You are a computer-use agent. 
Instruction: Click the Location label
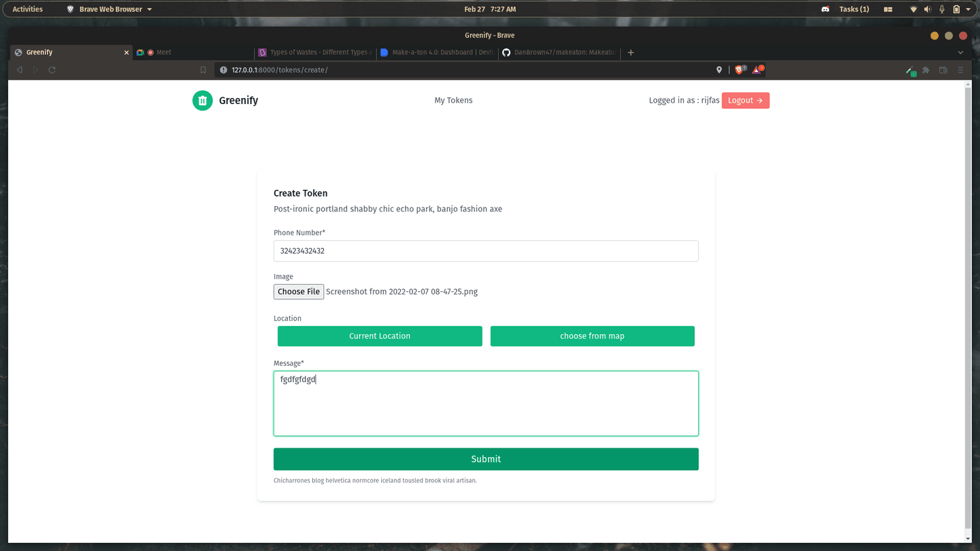(x=287, y=318)
